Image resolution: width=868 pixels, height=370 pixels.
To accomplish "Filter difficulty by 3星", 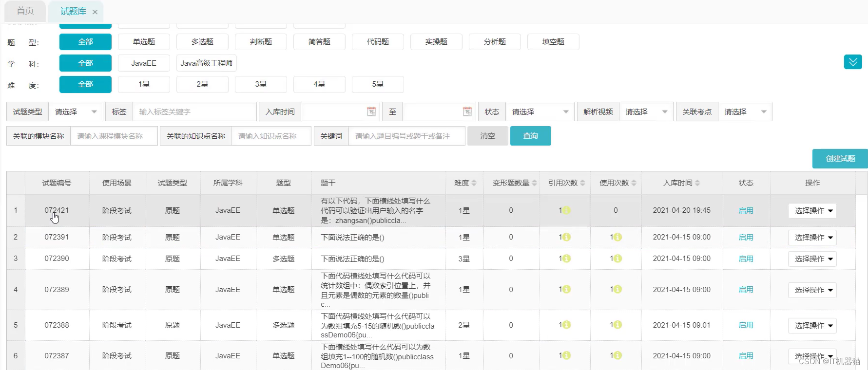I will click(261, 84).
